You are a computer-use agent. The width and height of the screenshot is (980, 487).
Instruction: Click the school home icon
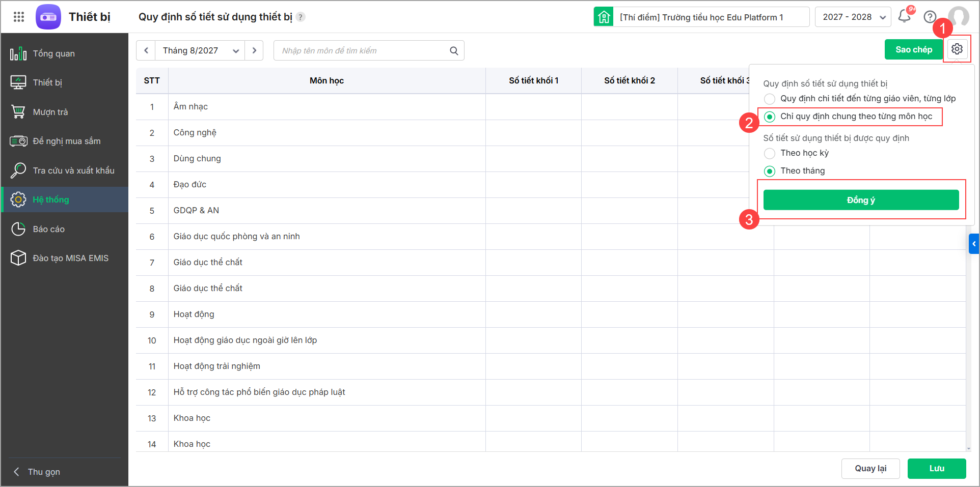[604, 17]
